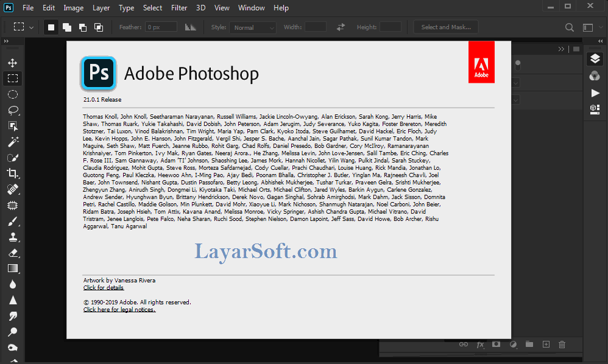Viewport: 608px width, 364px height.
Task: Open the 3D panel icon
Action: pyautogui.click(x=595, y=109)
